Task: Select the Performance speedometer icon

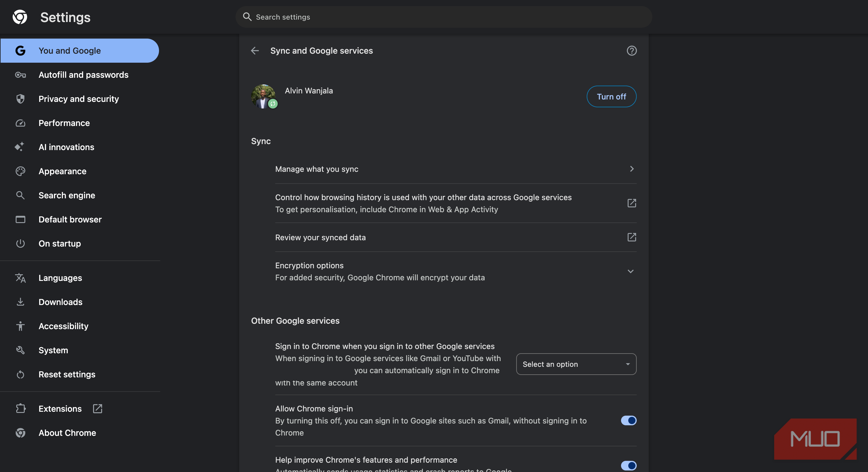Action: tap(20, 123)
